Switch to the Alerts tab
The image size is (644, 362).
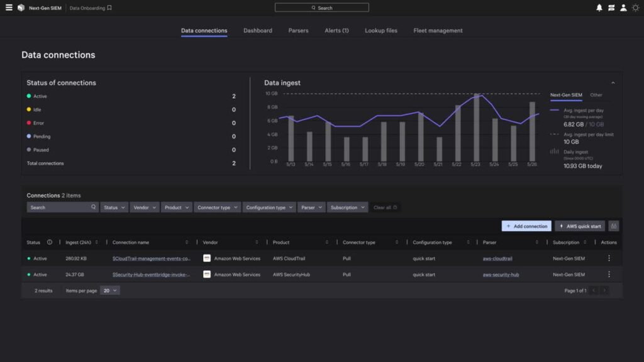point(336,30)
